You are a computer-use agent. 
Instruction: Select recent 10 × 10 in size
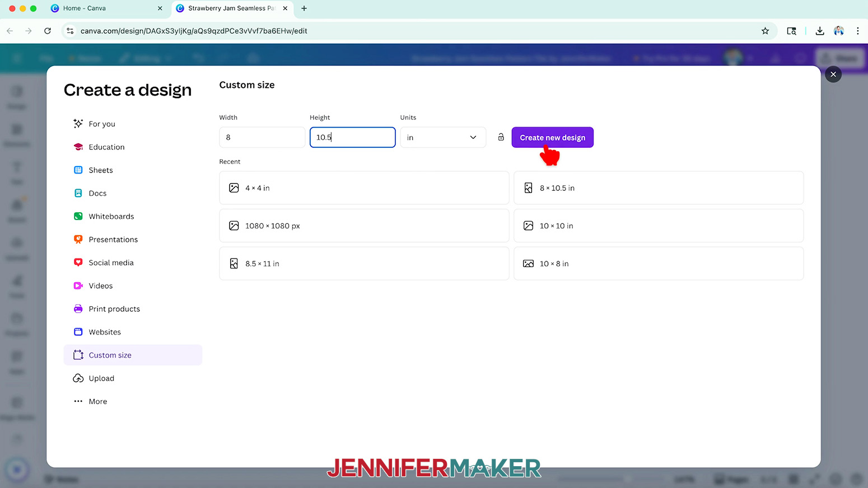(x=659, y=226)
